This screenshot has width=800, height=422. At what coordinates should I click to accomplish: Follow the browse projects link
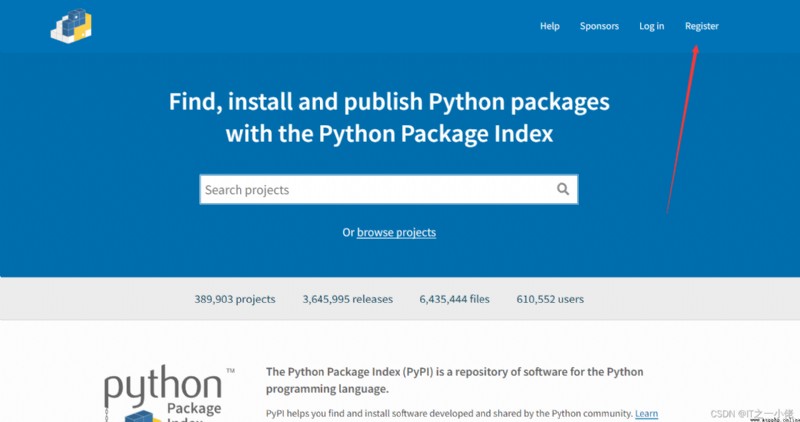396,233
